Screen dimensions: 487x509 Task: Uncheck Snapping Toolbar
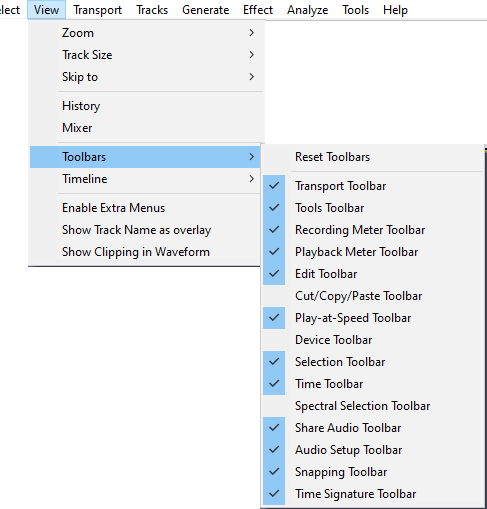[373, 472]
